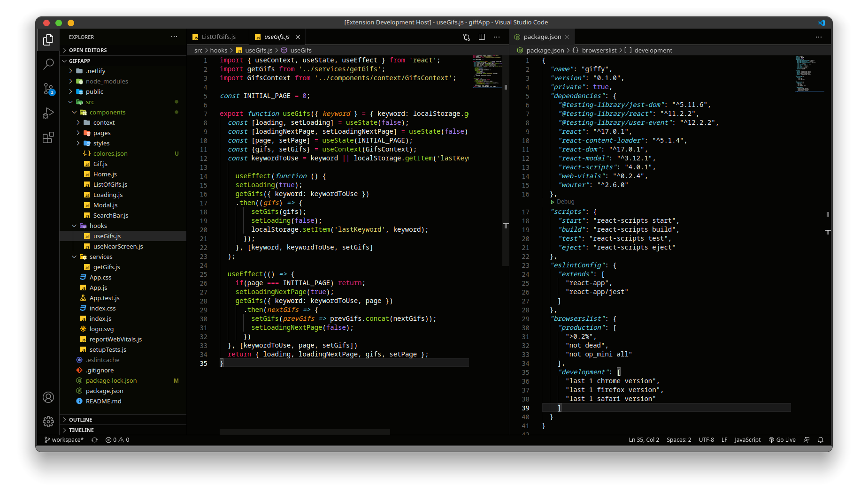Screen dimensions: 868x492
Task: Open Source Control view with badge
Action: click(x=48, y=89)
